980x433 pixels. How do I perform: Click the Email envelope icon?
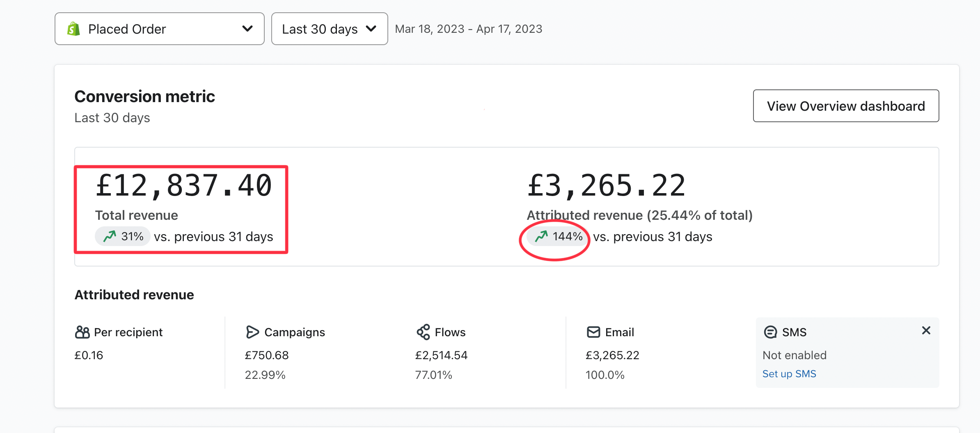coord(593,332)
